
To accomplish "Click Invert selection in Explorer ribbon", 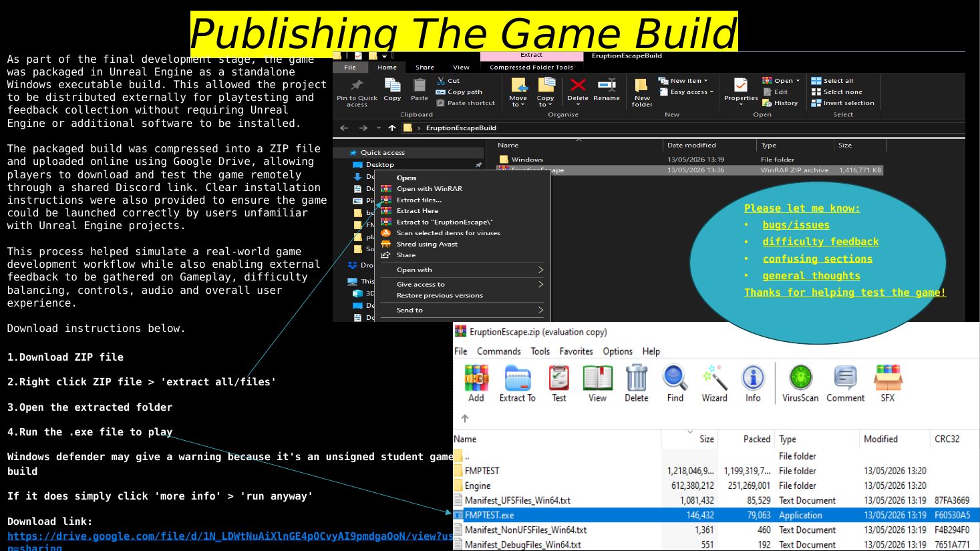I will (x=843, y=103).
